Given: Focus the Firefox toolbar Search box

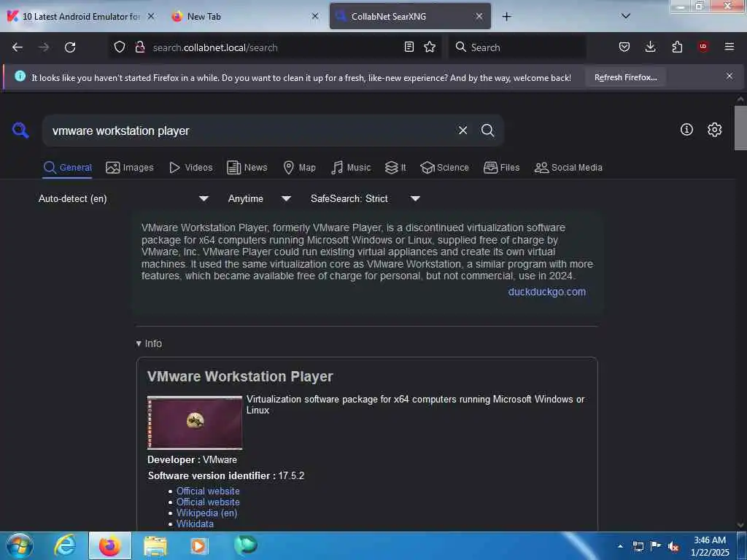Looking at the screenshot, I should (x=517, y=47).
